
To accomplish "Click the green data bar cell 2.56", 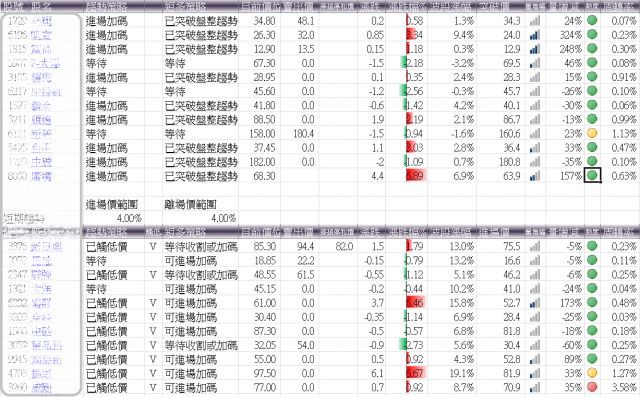I will point(406,91).
